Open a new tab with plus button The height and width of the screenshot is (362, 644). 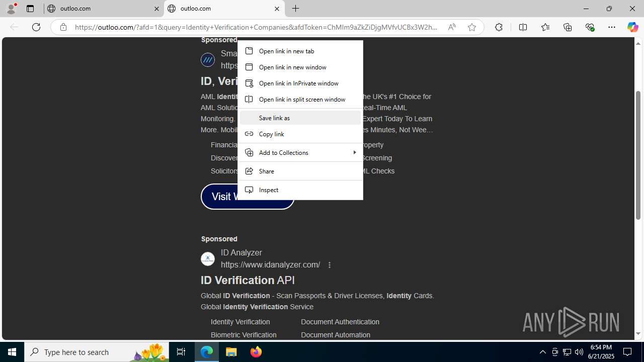coord(296,9)
